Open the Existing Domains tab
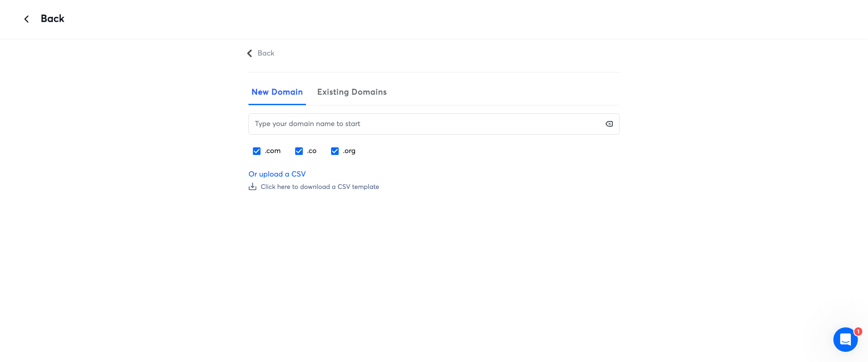Viewport: 868px width, 362px height. pyautogui.click(x=352, y=92)
